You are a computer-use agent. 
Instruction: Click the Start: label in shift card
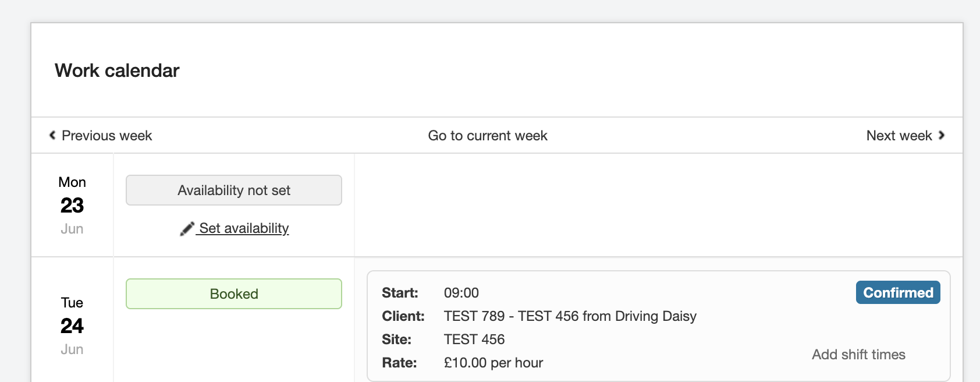(400, 293)
